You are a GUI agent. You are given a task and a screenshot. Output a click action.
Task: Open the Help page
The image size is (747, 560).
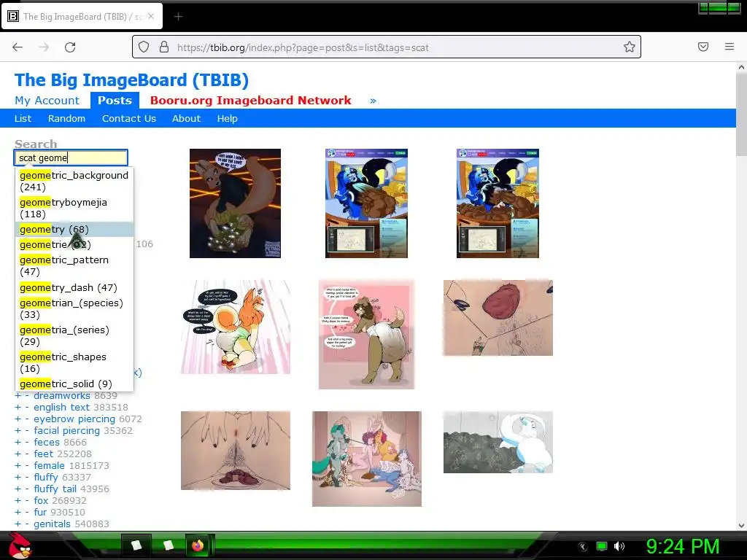pos(228,119)
